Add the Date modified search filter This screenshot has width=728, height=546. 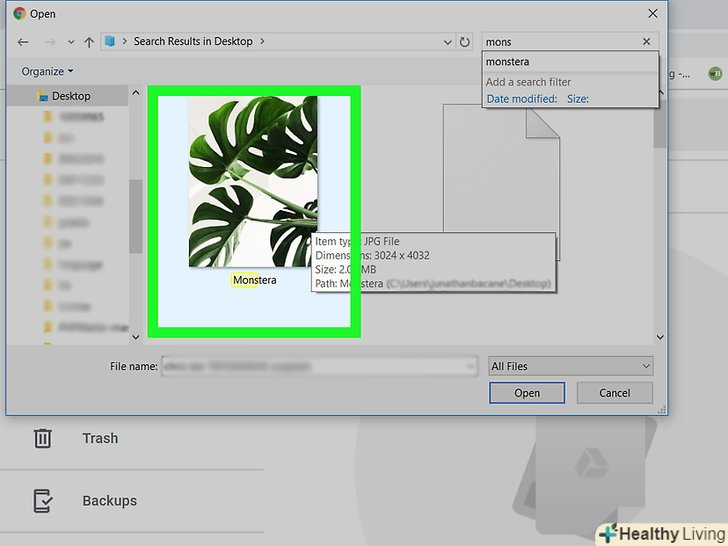click(521, 99)
